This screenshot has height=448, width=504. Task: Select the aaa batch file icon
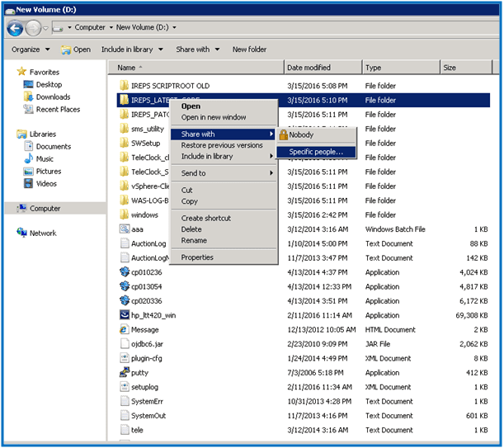[124, 229]
